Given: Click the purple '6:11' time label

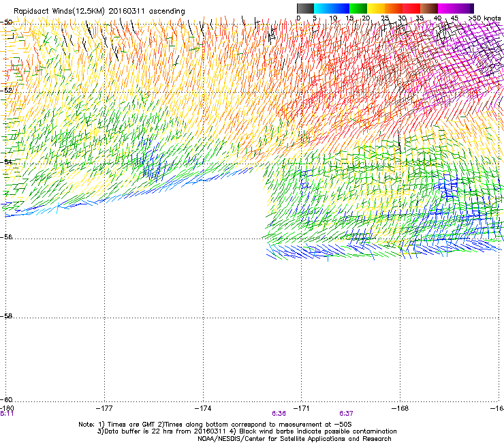Looking at the screenshot, I should [x=7, y=414].
